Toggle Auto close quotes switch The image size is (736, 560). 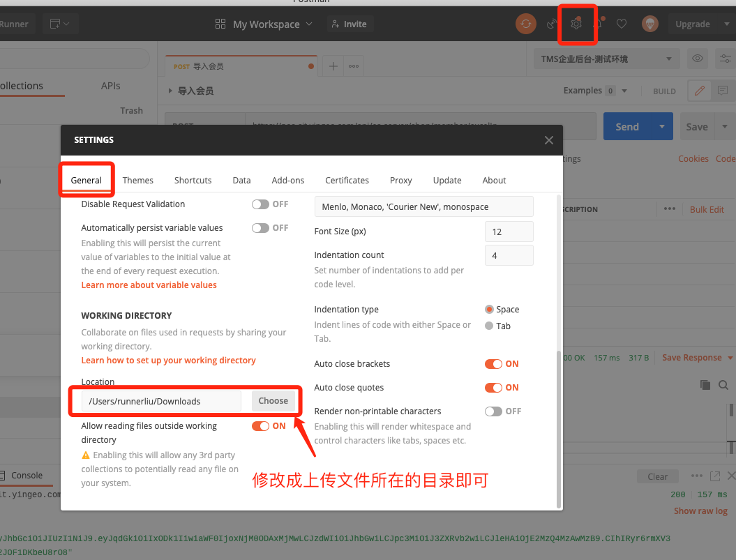(493, 387)
